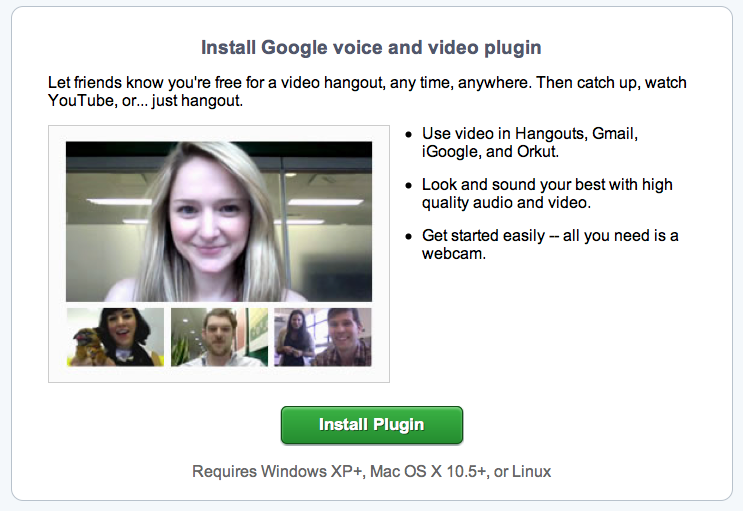743x511 pixels.
Task: Click the 'Get started easily' bullet text
Action: coord(550,244)
